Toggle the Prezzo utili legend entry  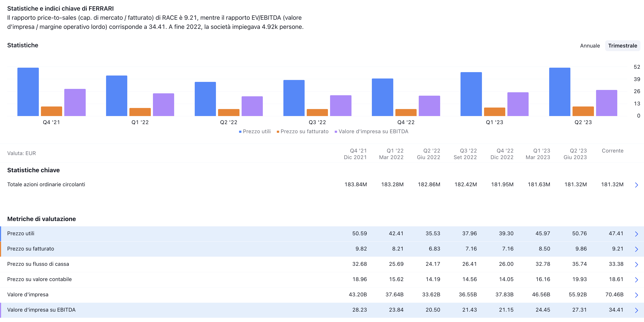(255, 132)
